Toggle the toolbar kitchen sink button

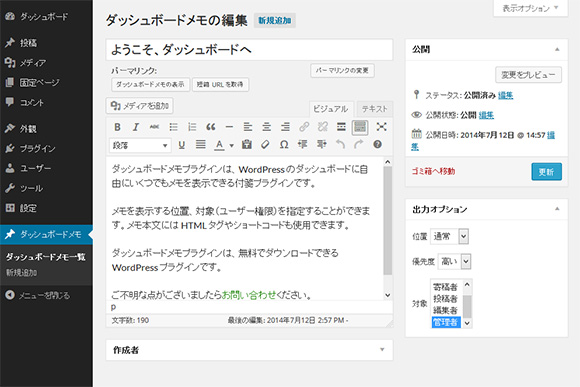pyautogui.click(x=360, y=127)
